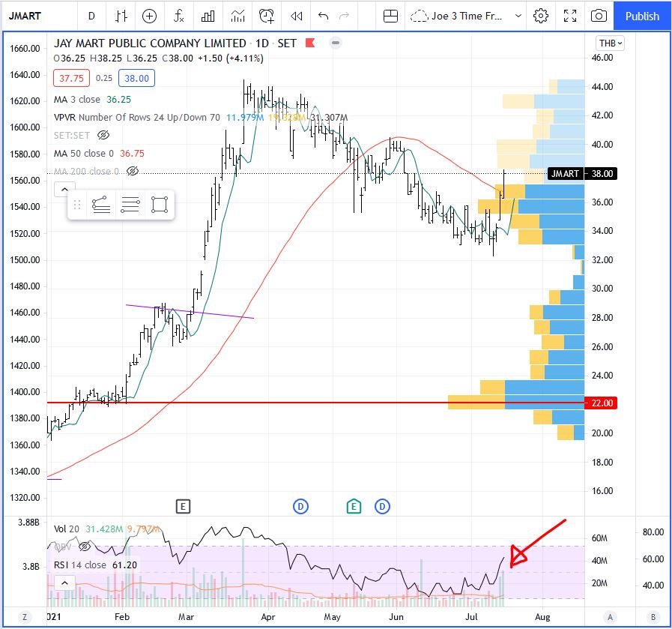The image size is (672, 629).
Task: Toggle visibility of the OBV indicator
Action: pyautogui.click(x=85, y=547)
